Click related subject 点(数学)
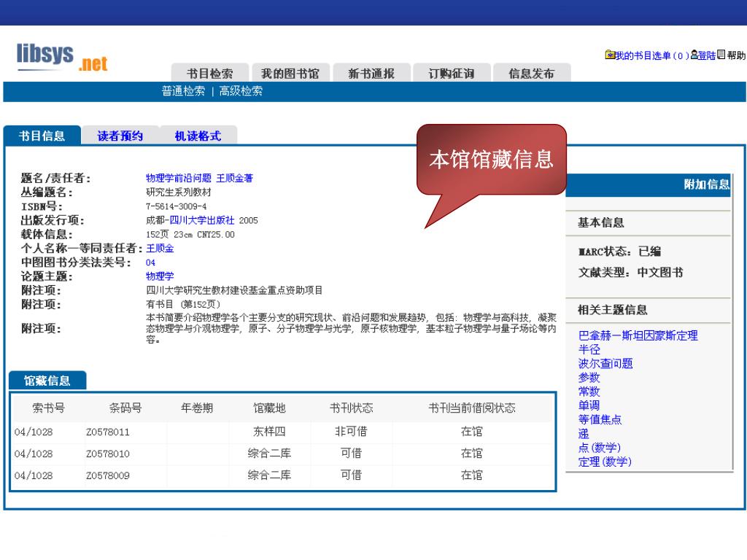747x560 pixels. (x=600, y=448)
